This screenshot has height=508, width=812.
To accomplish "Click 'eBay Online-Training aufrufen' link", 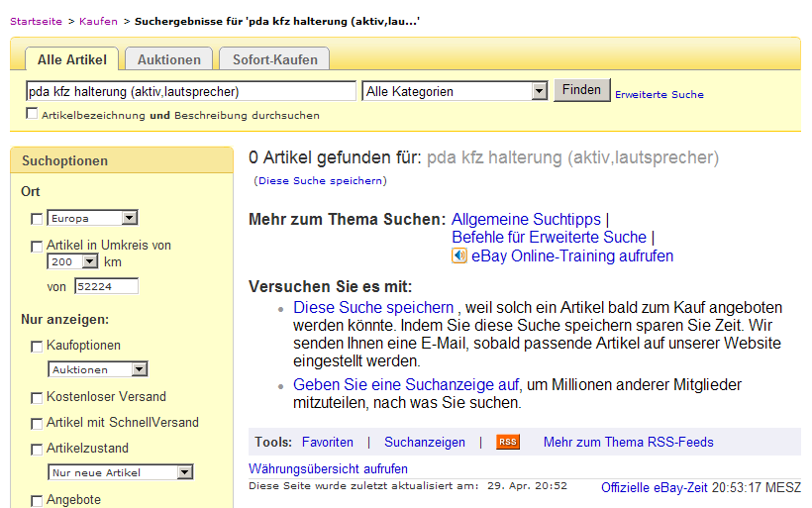I will point(572,255).
